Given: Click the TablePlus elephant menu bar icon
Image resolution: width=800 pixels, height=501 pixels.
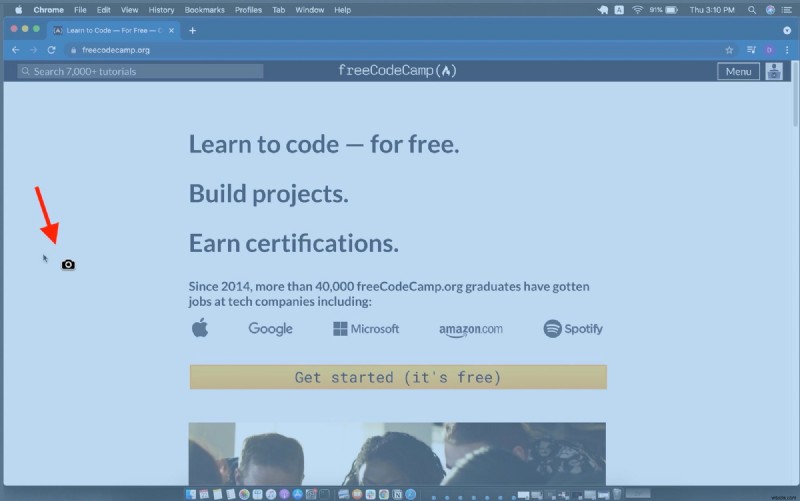Looking at the screenshot, I should (603, 10).
